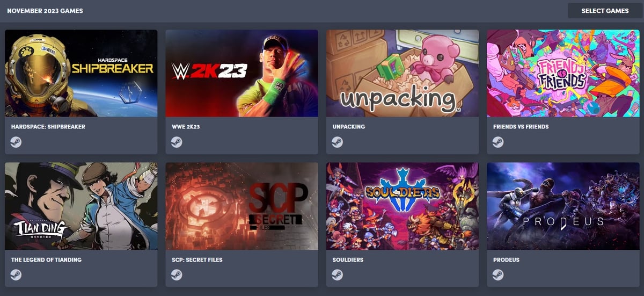Open the WWE 2K23 cover image
The width and height of the screenshot is (644, 296).
point(241,73)
